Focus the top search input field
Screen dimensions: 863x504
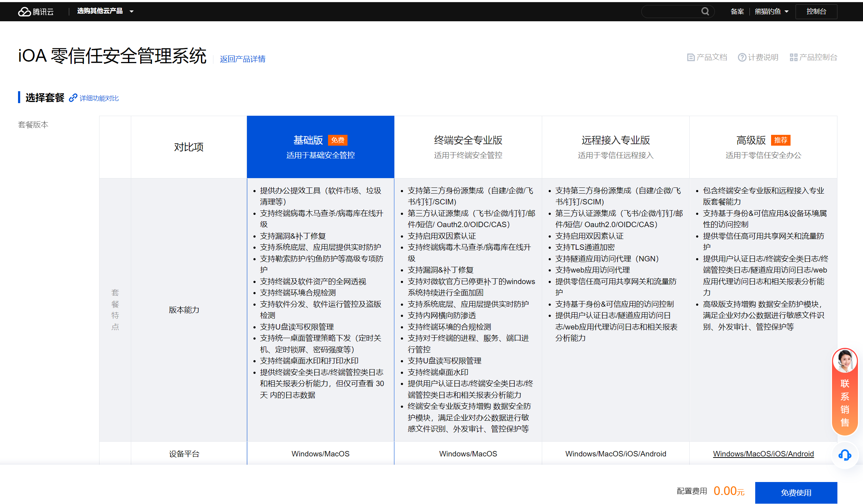(x=671, y=12)
